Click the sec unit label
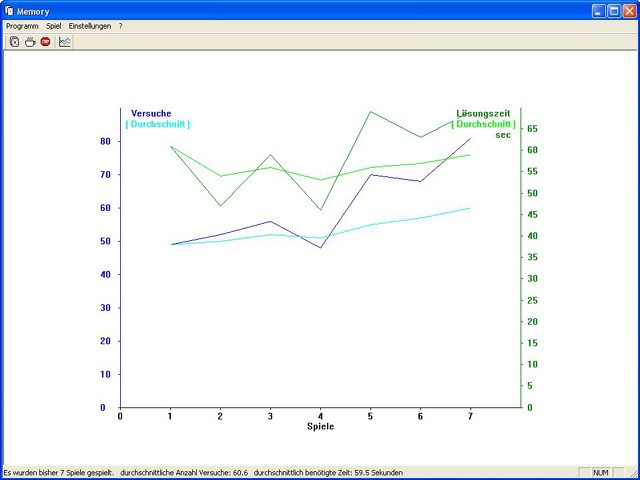 click(503, 135)
